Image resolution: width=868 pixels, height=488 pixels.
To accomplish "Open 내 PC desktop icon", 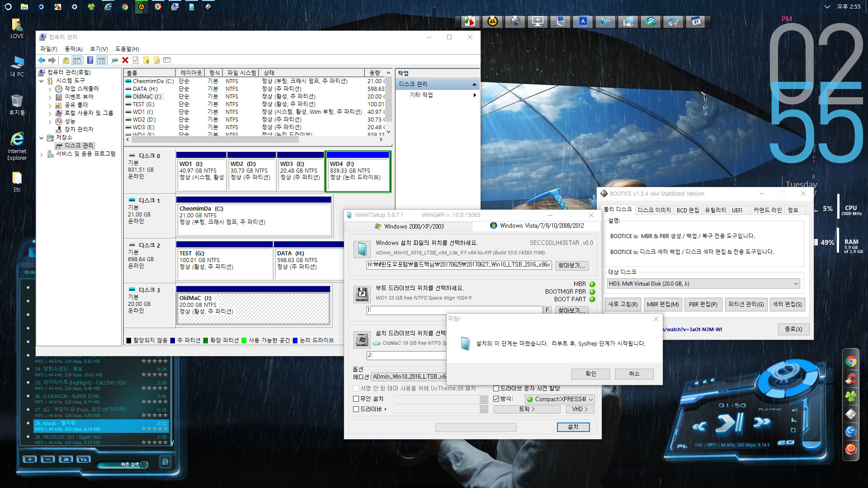I will coord(17,67).
